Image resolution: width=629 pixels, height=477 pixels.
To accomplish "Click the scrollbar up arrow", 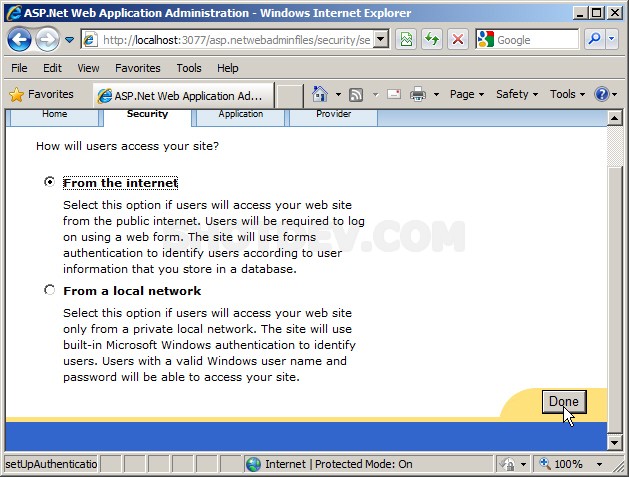I will tap(615, 118).
